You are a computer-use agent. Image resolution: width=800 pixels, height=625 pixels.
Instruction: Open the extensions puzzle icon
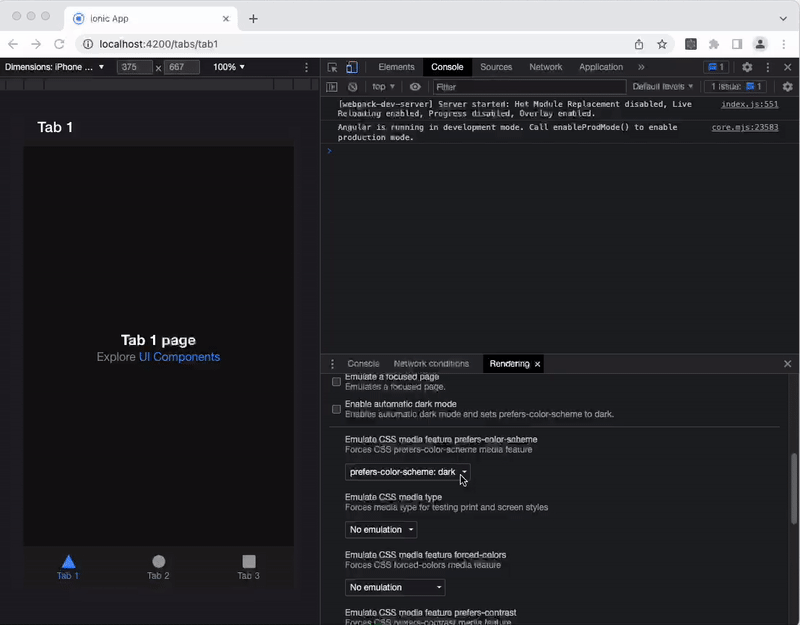click(714, 44)
